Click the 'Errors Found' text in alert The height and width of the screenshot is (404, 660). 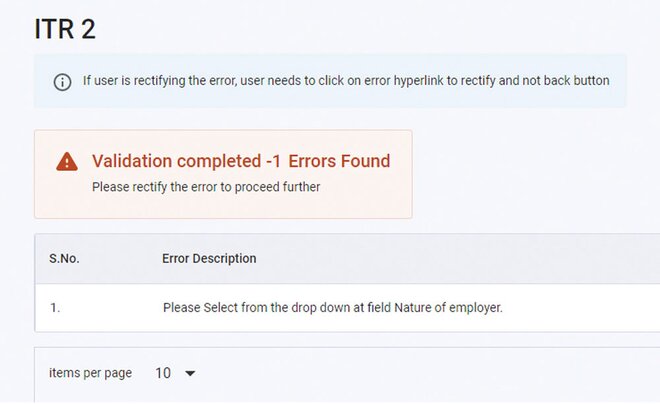click(x=339, y=161)
